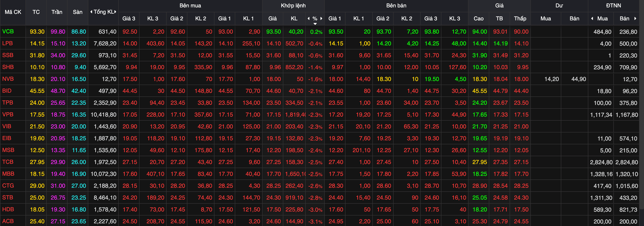Click NVB's Dư Mua value 14,20

click(551, 79)
